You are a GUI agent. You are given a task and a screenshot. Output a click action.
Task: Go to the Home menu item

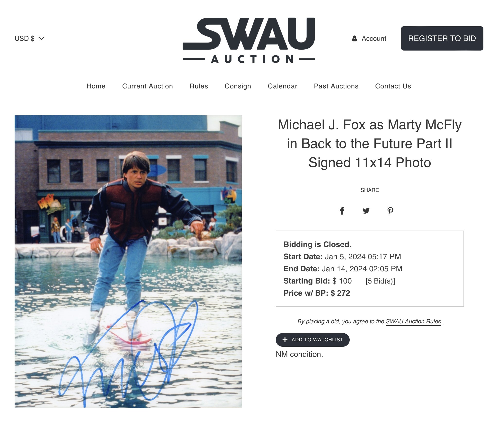point(96,86)
